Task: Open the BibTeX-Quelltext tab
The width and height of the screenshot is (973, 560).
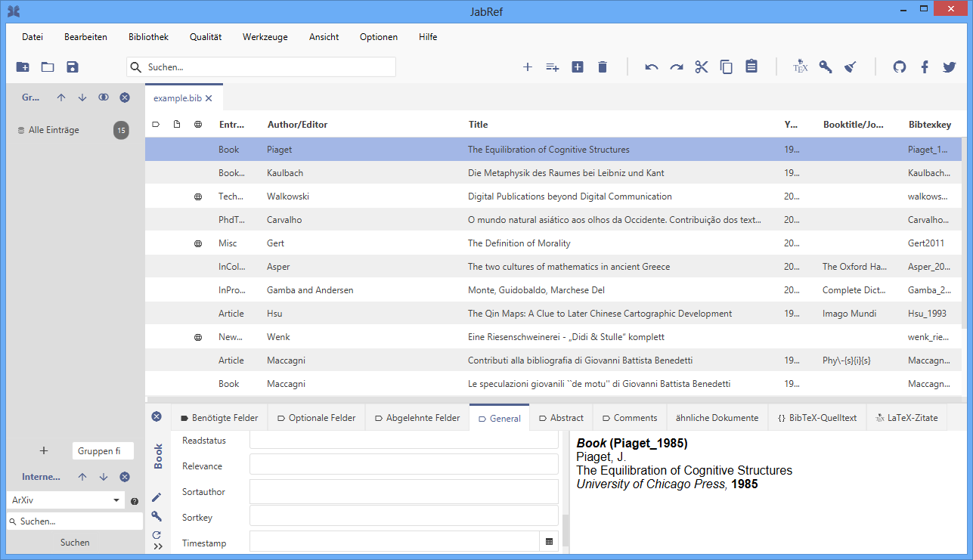Action: [x=817, y=417]
